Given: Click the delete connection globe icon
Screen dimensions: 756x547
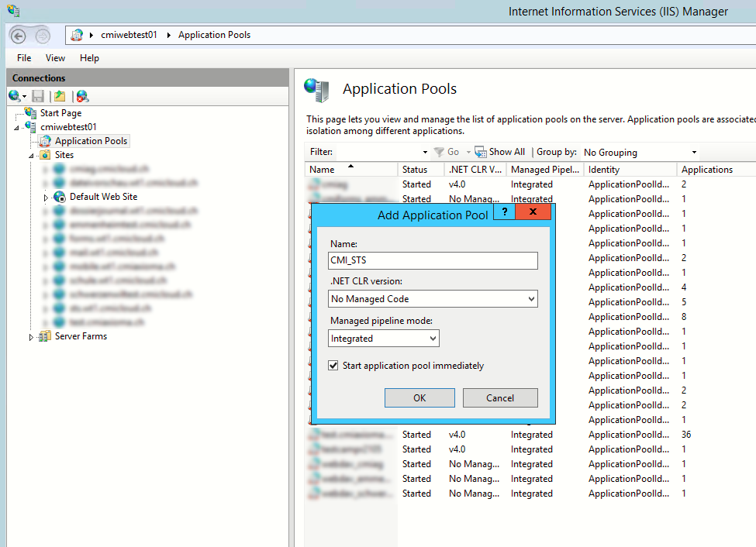Looking at the screenshot, I should pyautogui.click(x=82, y=95).
